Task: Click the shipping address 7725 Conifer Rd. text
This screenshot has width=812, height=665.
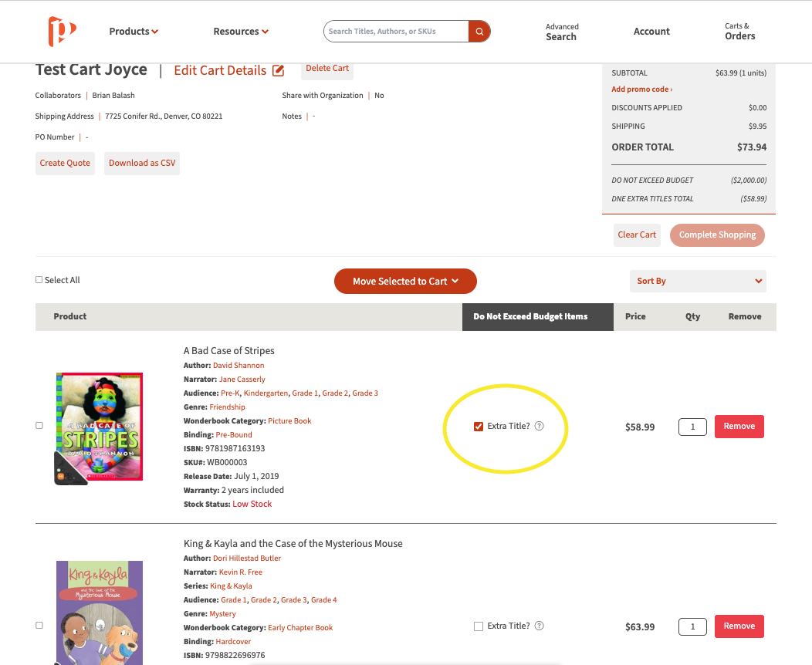Action: click(x=164, y=116)
